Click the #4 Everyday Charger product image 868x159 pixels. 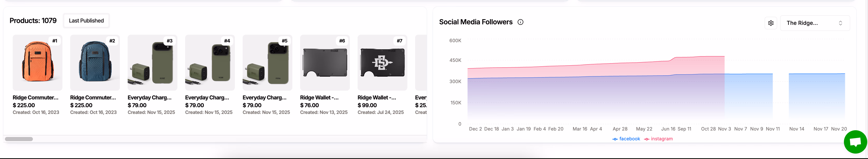pos(209,63)
